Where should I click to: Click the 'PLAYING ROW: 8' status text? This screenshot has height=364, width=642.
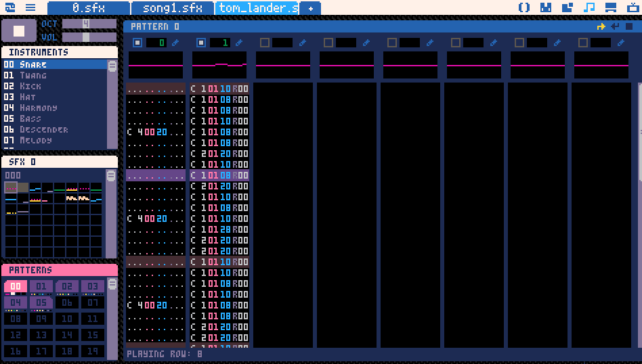click(164, 354)
